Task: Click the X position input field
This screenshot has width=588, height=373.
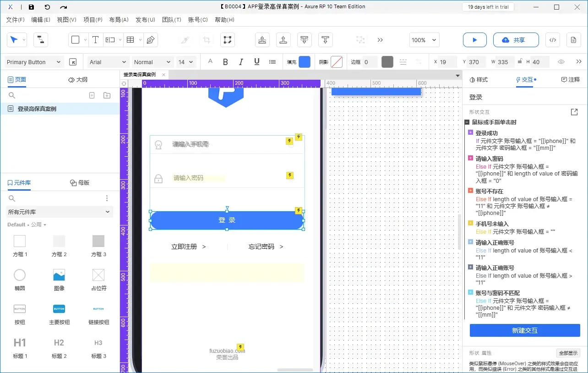Action: click(x=447, y=61)
